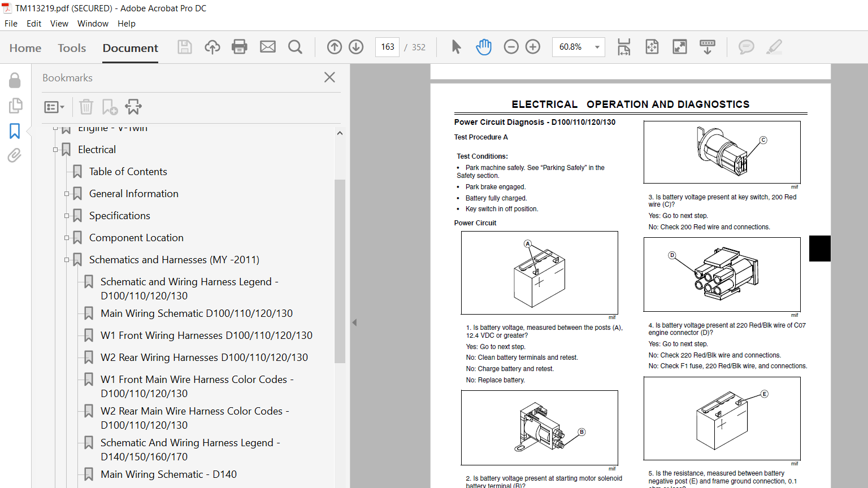Add a comment sticky note

click(747, 47)
